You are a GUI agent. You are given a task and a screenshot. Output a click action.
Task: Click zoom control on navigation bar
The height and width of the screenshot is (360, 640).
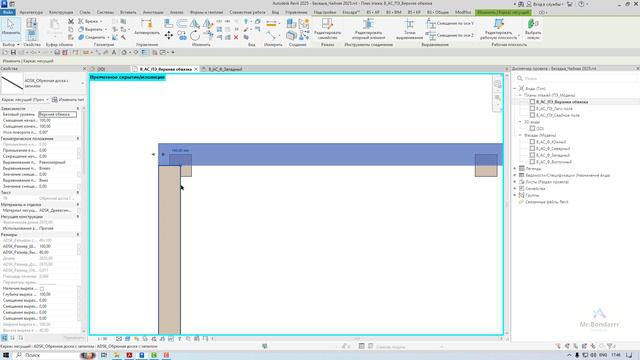498,98
